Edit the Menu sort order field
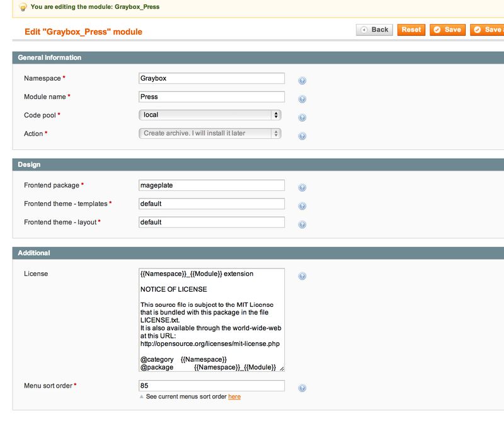Viewport: 504px width, 433px height. click(x=211, y=386)
